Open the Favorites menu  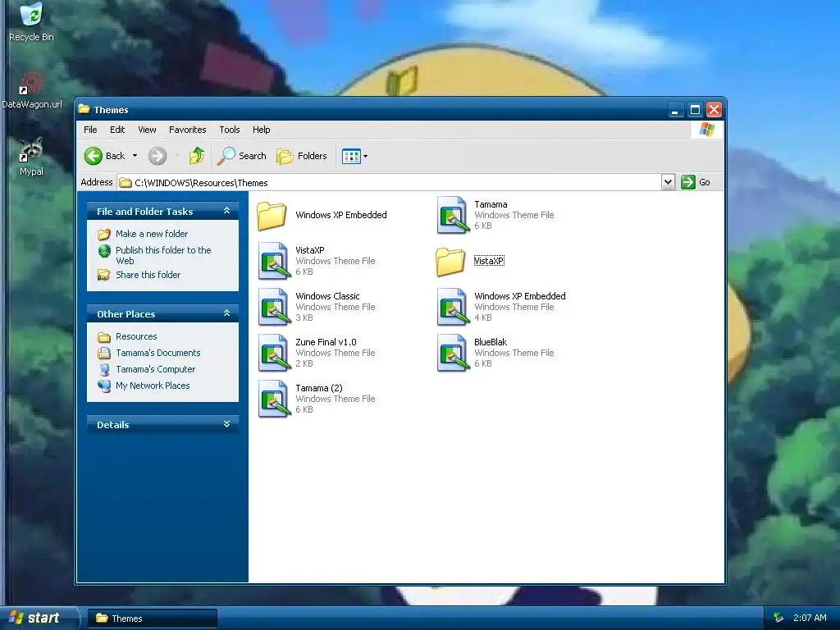(x=188, y=130)
